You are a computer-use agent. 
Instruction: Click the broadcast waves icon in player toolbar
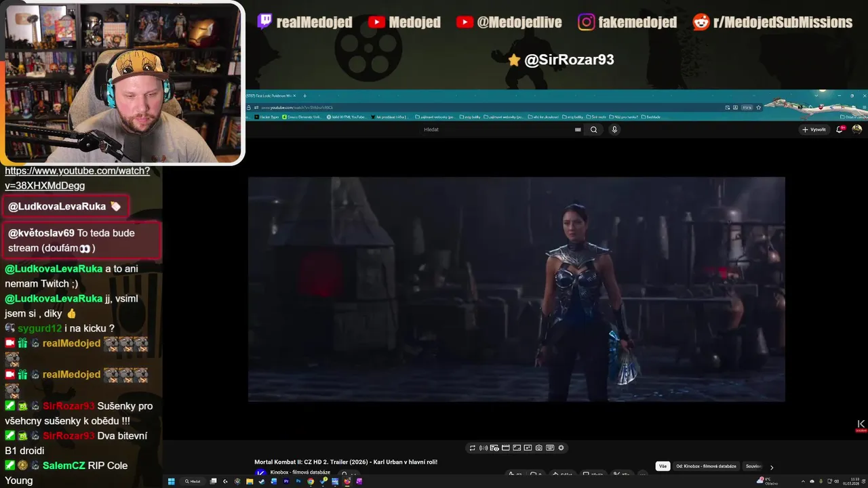click(x=484, y=447)
